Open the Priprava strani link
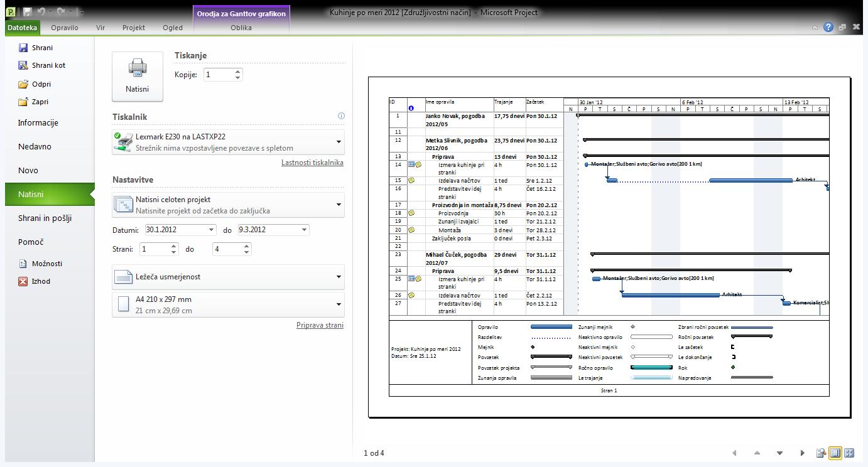The height and width of the screenshot is (467, 868). [x=320, y=325]
